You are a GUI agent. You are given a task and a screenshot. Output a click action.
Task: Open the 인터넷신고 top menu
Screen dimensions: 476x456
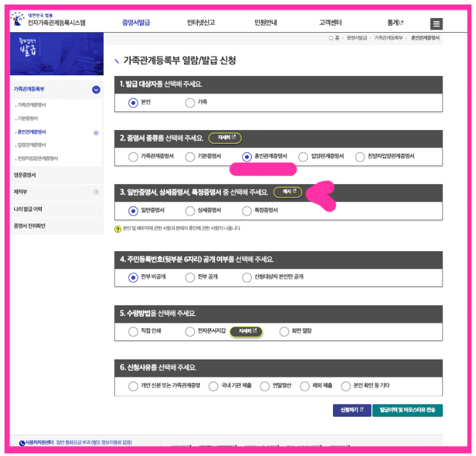[x=201, y=23]
